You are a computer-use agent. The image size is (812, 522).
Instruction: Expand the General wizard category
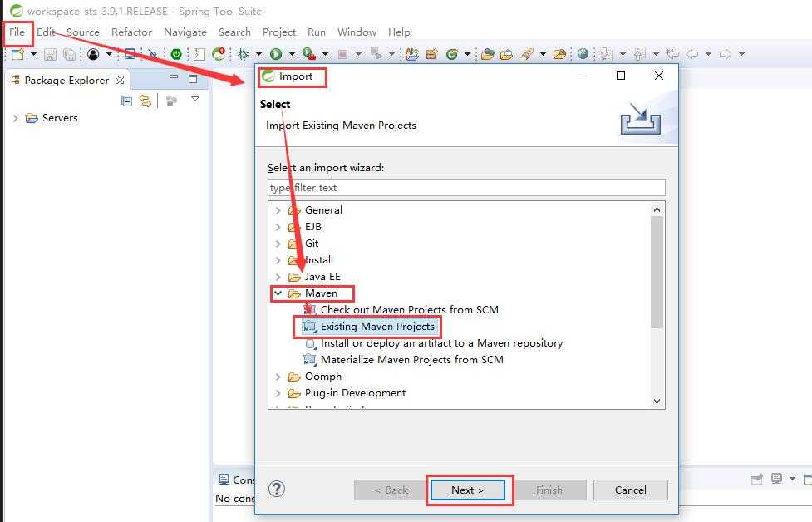(278, 210)
